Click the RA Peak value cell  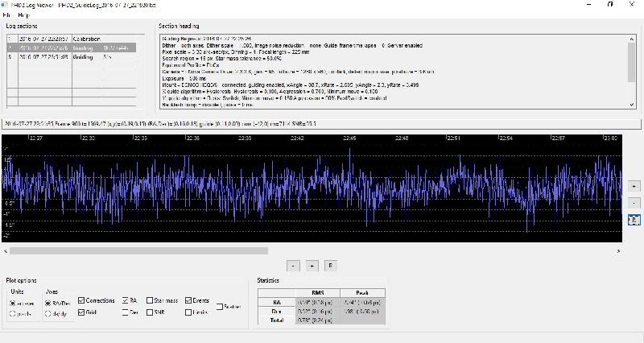pyautogui.click(x=363, y=302)
